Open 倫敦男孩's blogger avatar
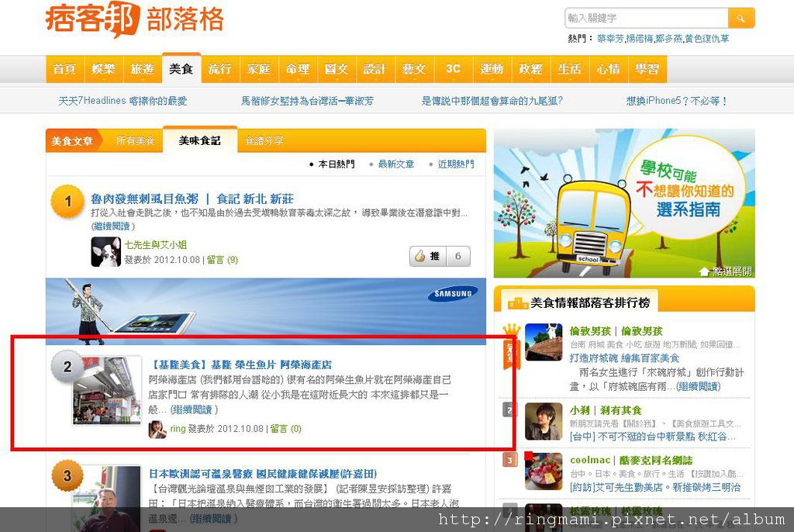Screen dimensions: 794x532 click(544, 342)
